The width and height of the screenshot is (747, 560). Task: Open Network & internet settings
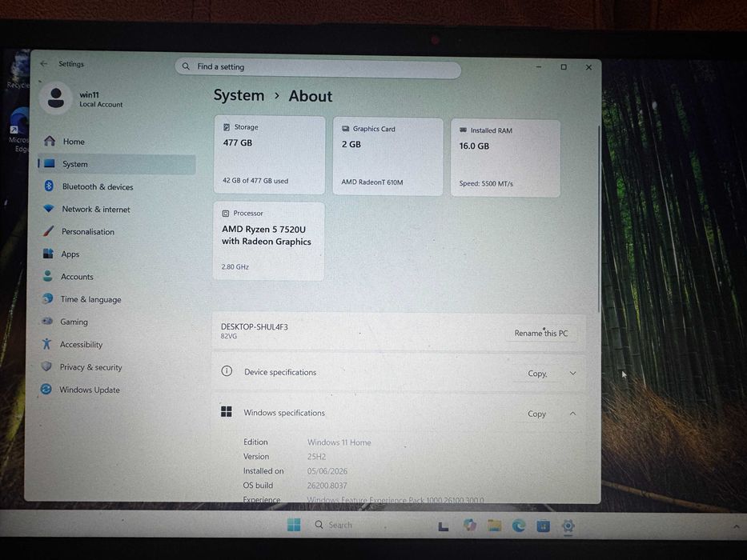pyautogui.click(x=117, y=209)
